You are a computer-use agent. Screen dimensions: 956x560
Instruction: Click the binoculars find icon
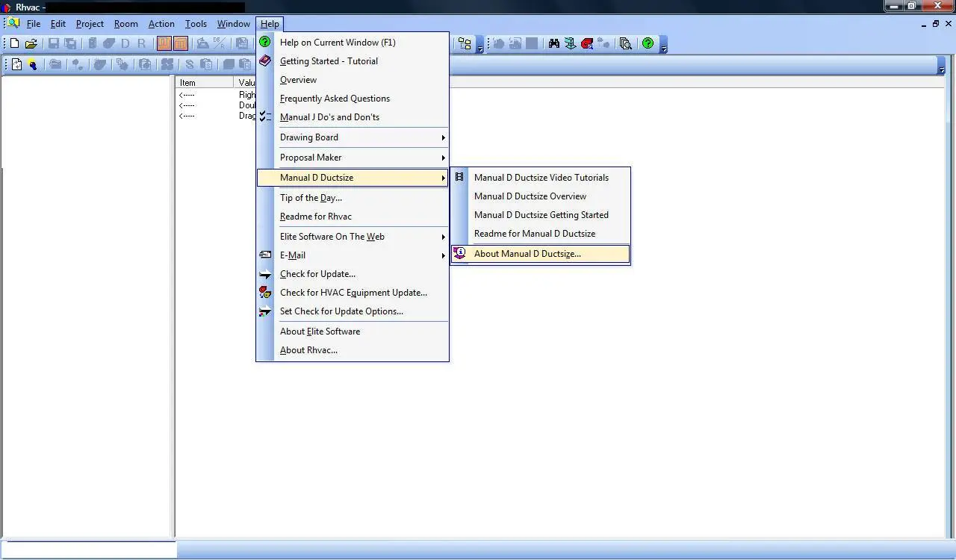tap(553, 44)
